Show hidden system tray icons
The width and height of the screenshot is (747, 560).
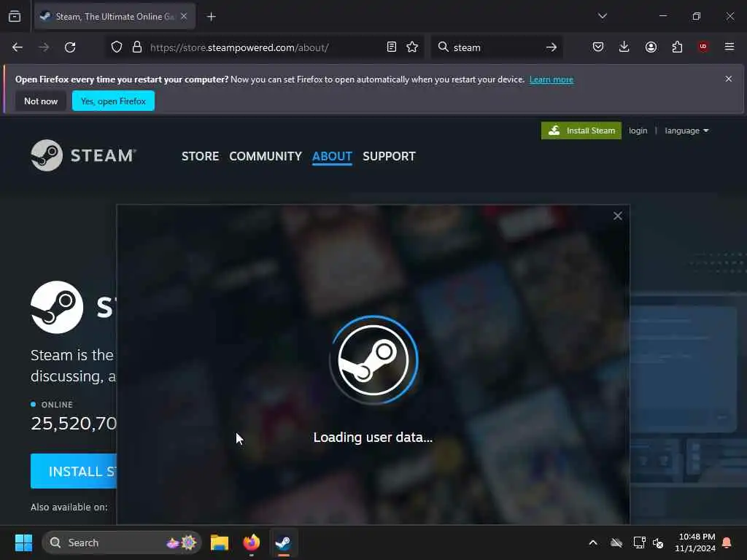coord(593,542)
